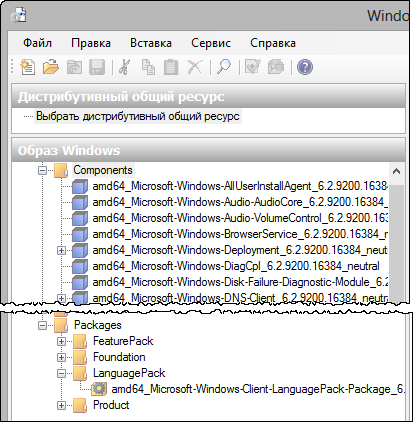Select the Product label

click(x=111, y=405)
